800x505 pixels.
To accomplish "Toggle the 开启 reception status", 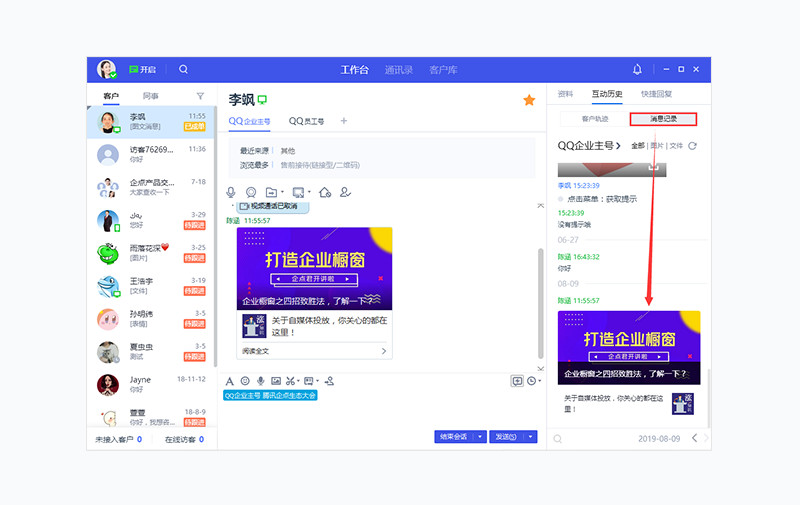I will [142, 69].
